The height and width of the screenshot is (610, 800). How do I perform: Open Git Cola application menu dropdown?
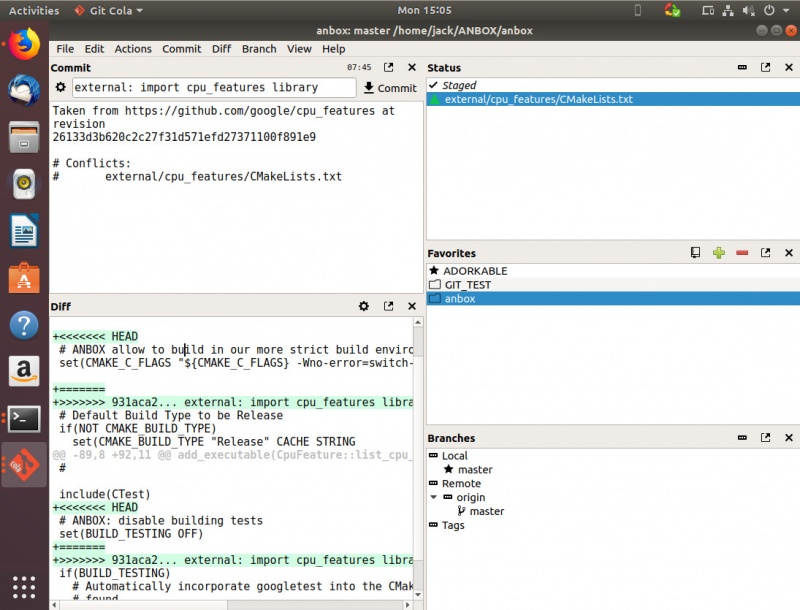click(x=108, y=10)
